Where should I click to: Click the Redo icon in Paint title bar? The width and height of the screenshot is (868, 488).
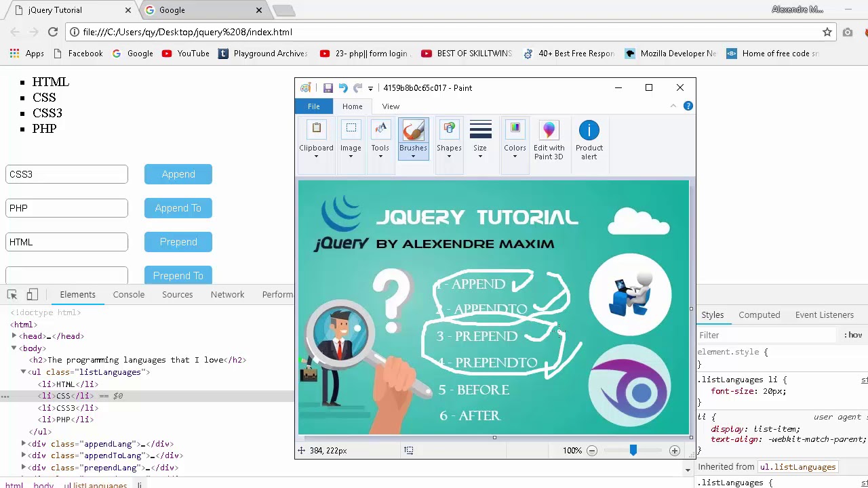click(x=357, y=87)
